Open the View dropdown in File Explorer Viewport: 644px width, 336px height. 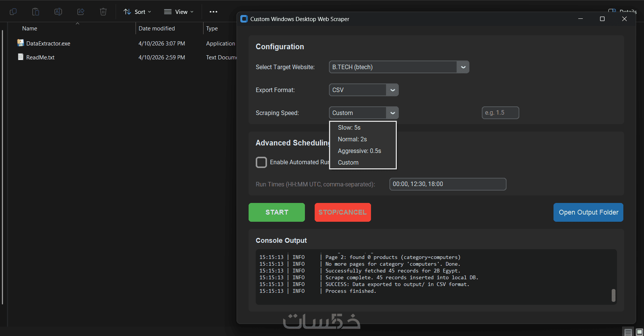tap(179, 12)
